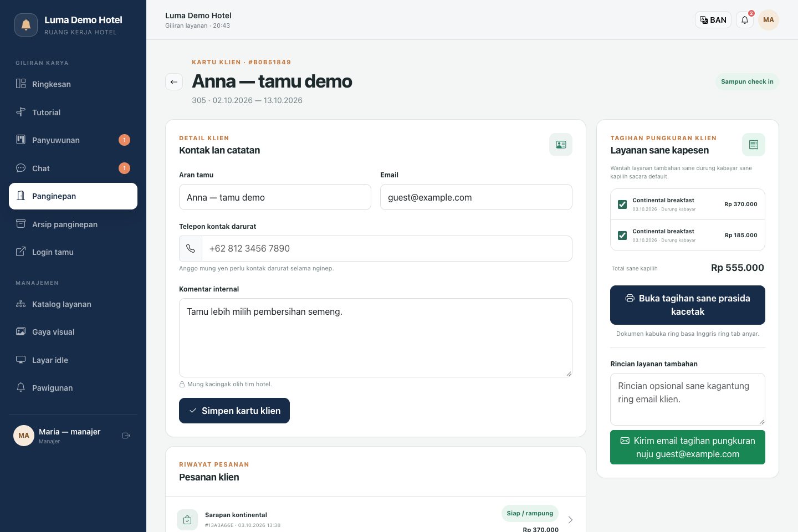This screenshot has height=532, width=798.
Task: Click the contact card icon in Detail Klien
Action: [561, 145]
